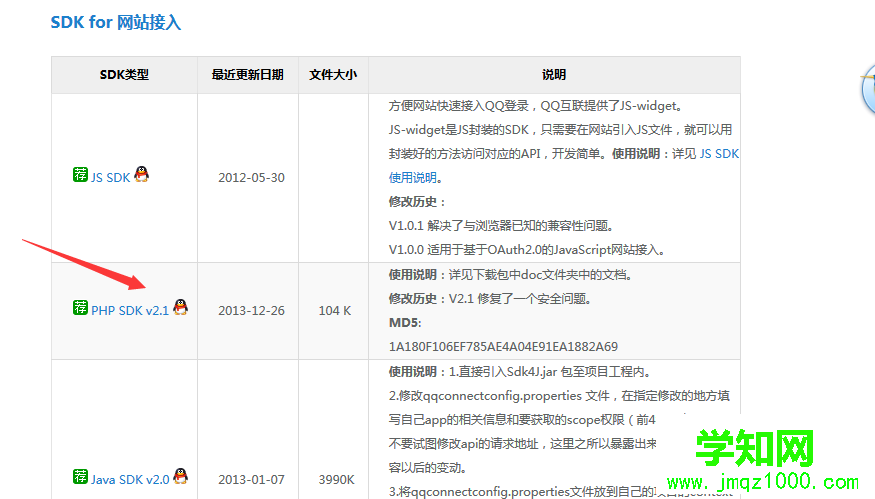Click the PHP row 修改历史 V2.1 line
This screenshot has width=875, height=499.
point(490,299)
